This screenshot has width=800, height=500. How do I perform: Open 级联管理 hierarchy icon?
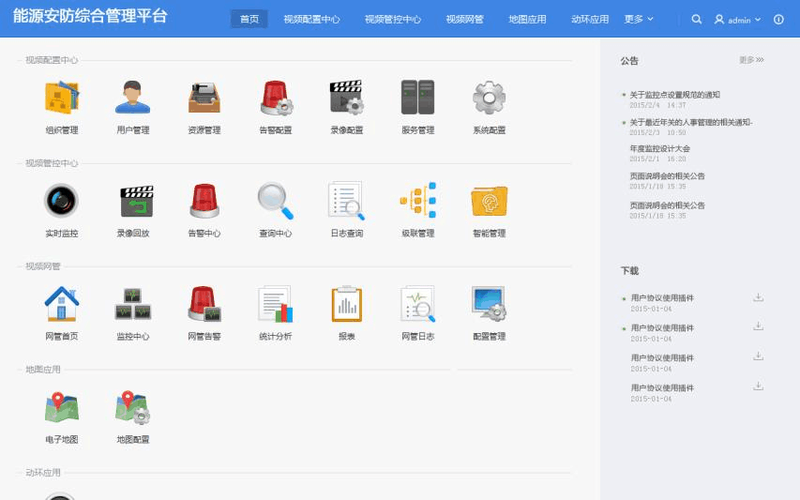[418, 201]
